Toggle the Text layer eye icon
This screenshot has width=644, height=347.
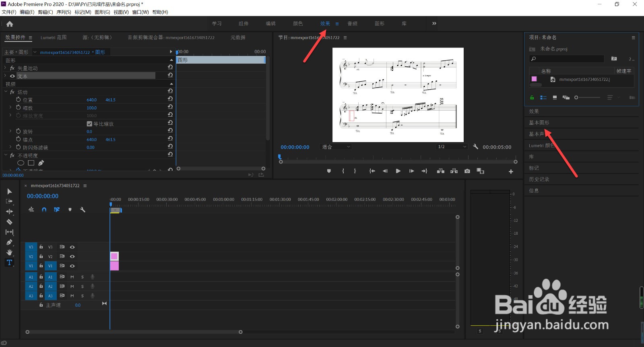(x=12, y=76)
